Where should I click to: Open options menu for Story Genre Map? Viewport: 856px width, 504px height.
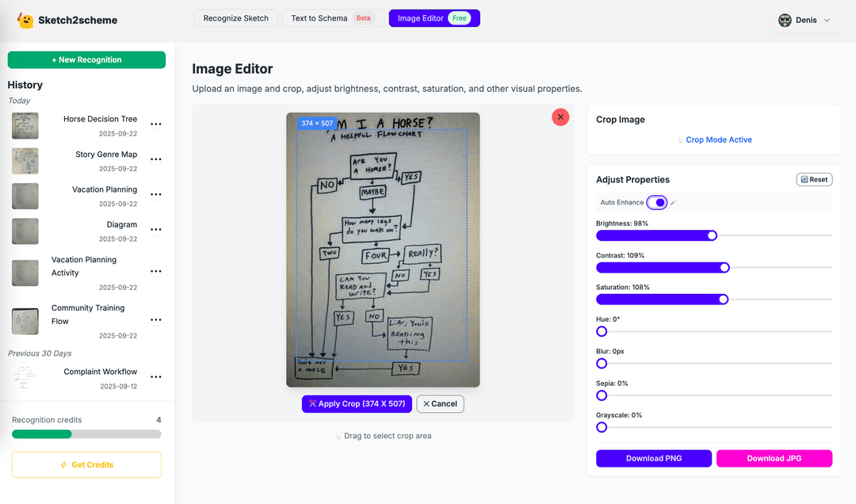tap(156, 159)
